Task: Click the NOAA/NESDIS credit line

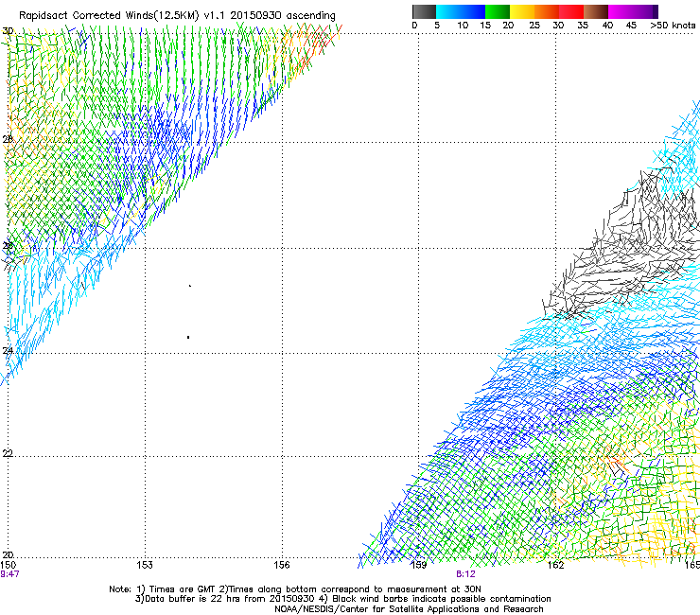Action: click(x=409, y=609)
